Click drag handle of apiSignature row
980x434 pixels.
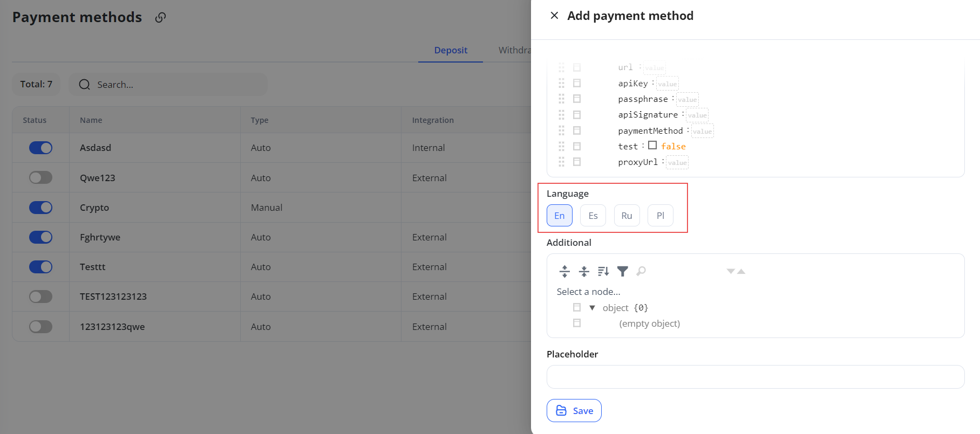562,115
